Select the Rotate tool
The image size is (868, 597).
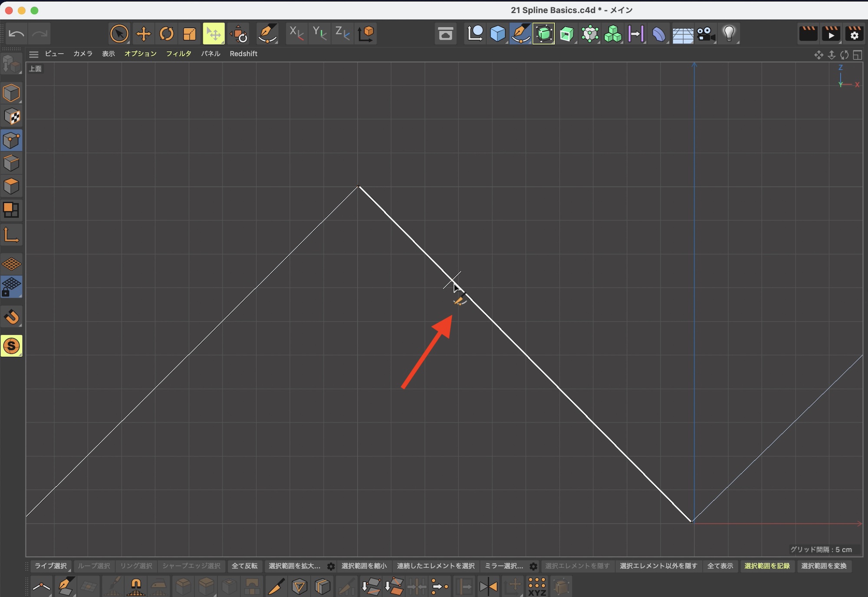coord(167,33)
